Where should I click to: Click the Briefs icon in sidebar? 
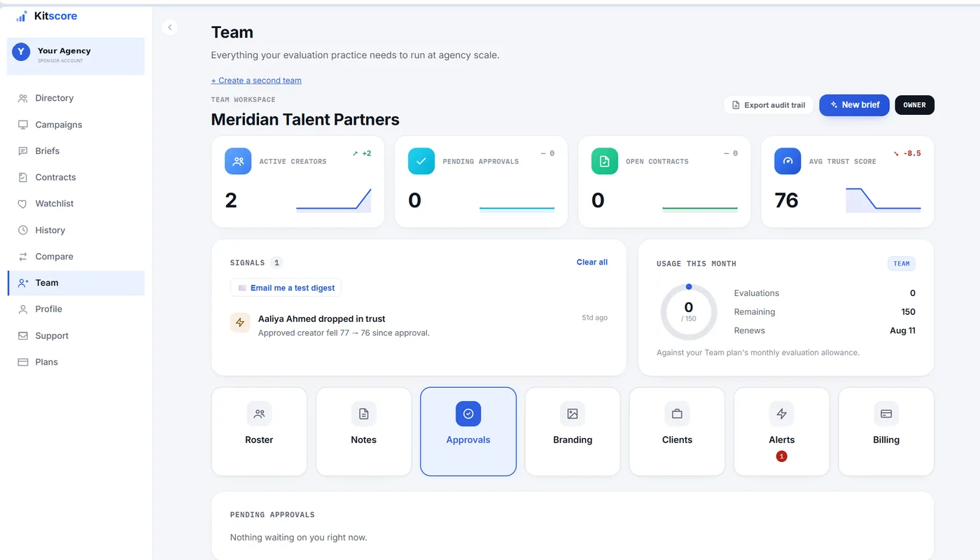pos(23,151)
